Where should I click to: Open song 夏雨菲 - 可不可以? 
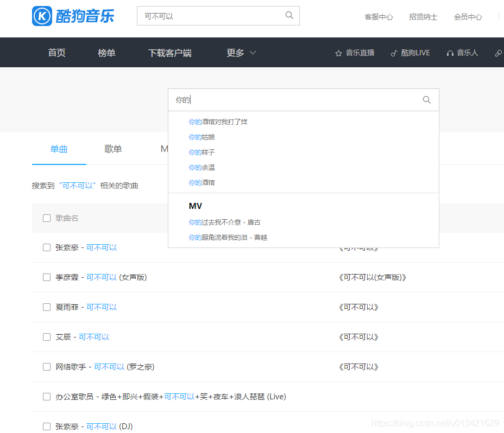[x=86, y=307]
